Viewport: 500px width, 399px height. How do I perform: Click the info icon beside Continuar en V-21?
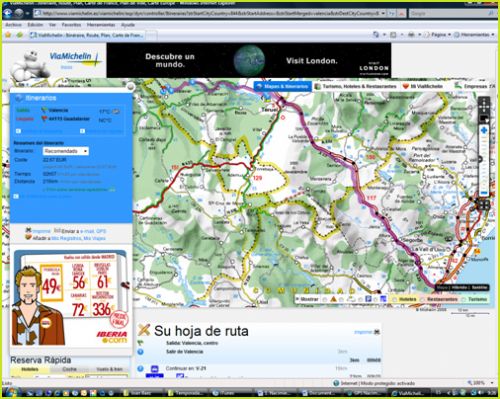140,368
